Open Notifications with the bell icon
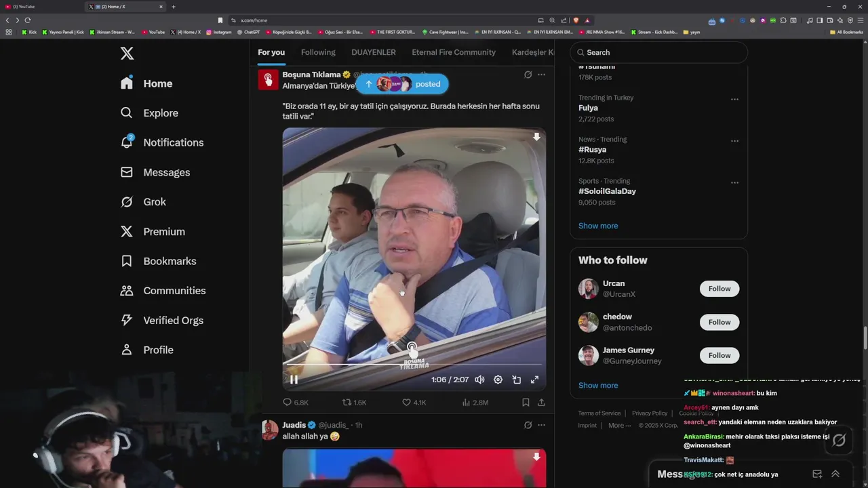 tap(161, 142)
